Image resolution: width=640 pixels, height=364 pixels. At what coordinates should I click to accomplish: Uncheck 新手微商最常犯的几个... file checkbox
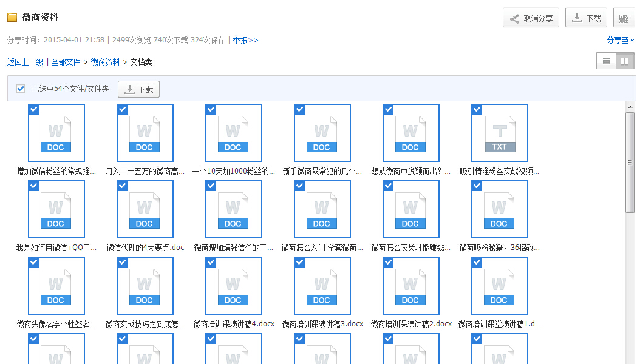click(299, 109)
